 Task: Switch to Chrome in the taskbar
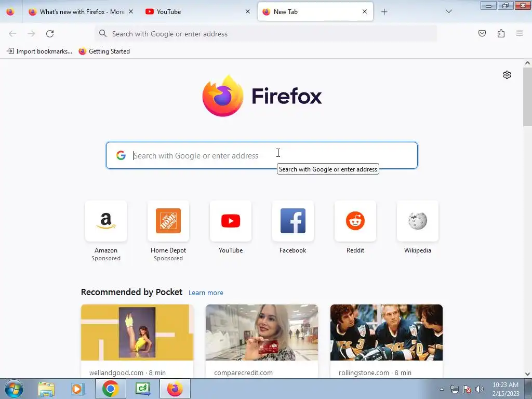click(111, 389)
